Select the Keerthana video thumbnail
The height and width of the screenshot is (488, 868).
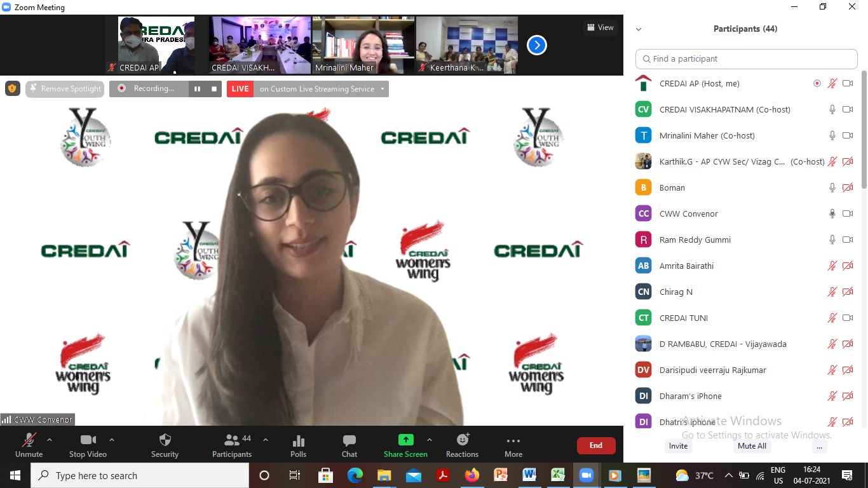pyautogui.click(x=467, y=45)
